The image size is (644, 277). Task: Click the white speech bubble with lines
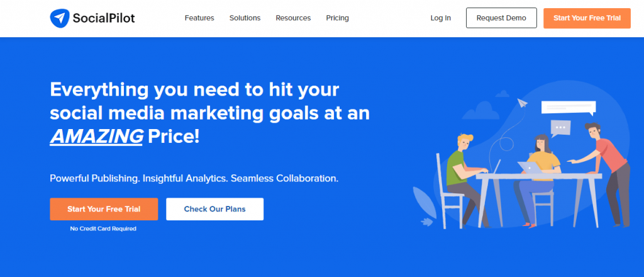coord(569,108)
